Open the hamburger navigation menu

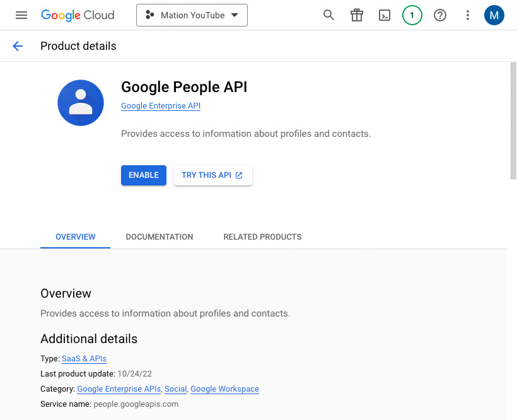click(21, 15)
